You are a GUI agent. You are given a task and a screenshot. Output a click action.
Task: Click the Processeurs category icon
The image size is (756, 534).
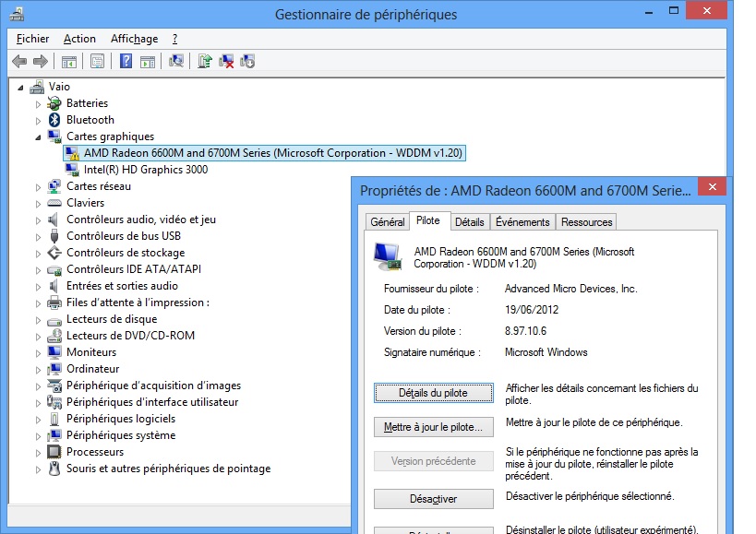(54, 452)
